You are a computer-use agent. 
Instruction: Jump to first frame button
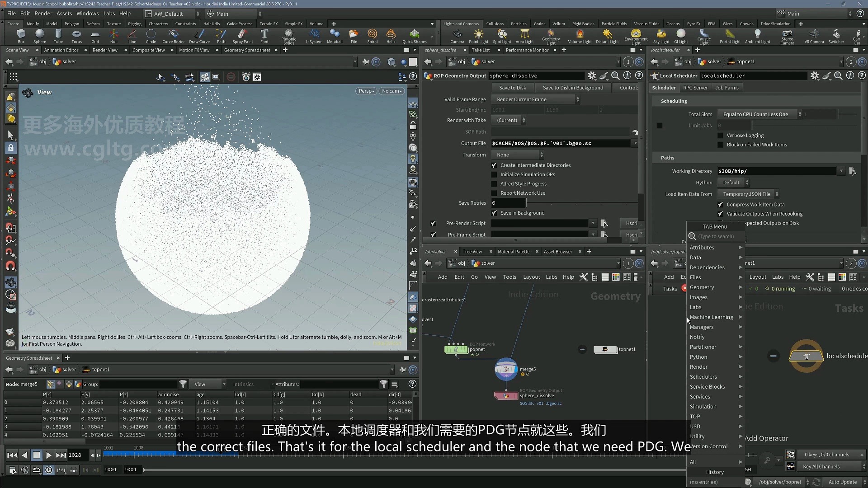[x=13, y=455]
